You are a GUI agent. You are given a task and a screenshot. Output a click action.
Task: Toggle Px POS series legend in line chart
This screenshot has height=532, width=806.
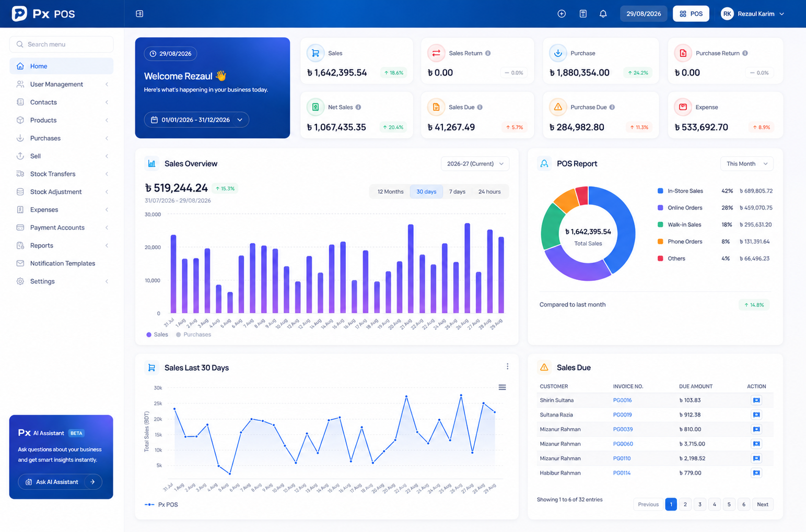tap(161, 505)
